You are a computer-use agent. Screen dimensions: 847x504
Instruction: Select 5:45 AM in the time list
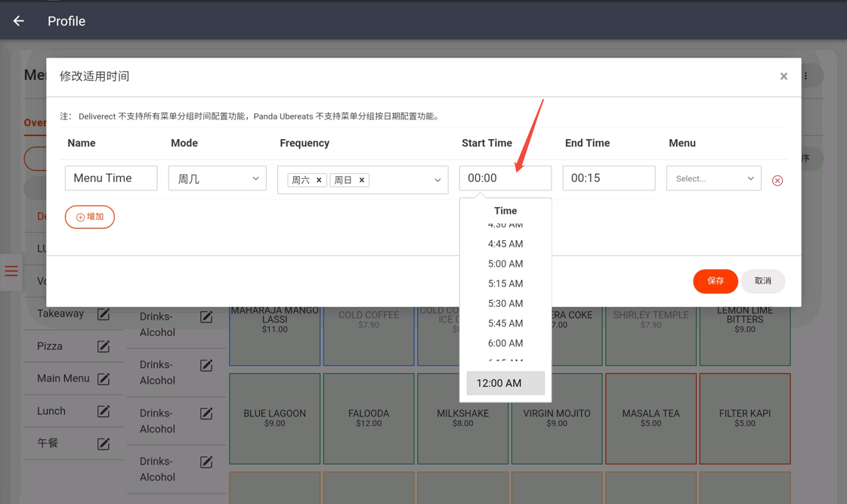point(505,323)
